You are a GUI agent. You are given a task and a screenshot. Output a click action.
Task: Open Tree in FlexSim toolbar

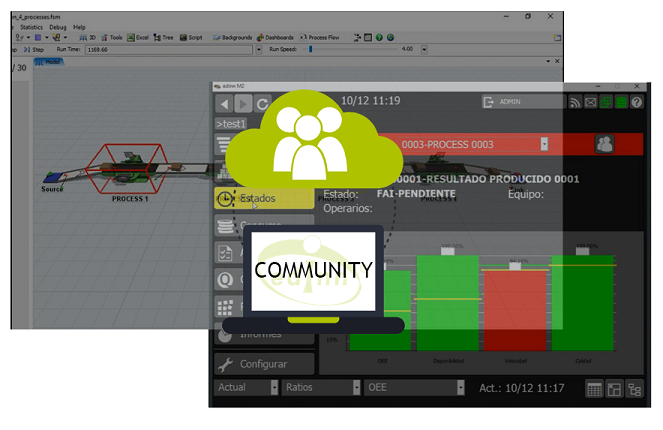click(164, 38)
